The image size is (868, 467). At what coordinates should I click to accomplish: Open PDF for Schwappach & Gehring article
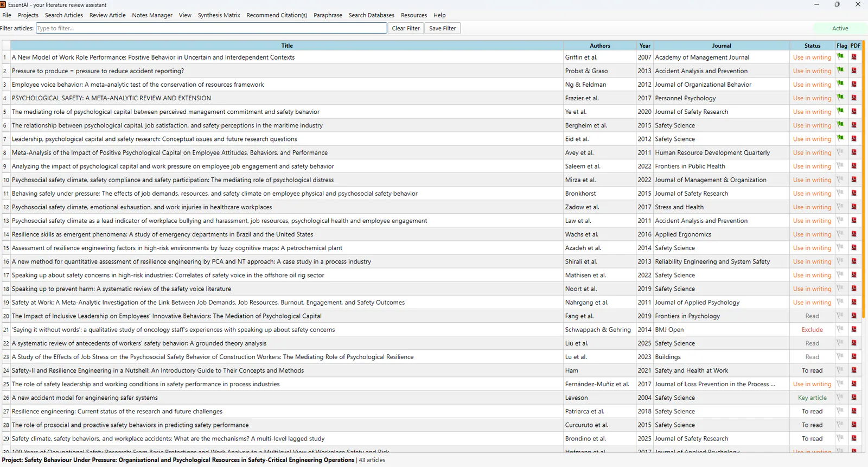pyautogui.click(x=854, y=329)
